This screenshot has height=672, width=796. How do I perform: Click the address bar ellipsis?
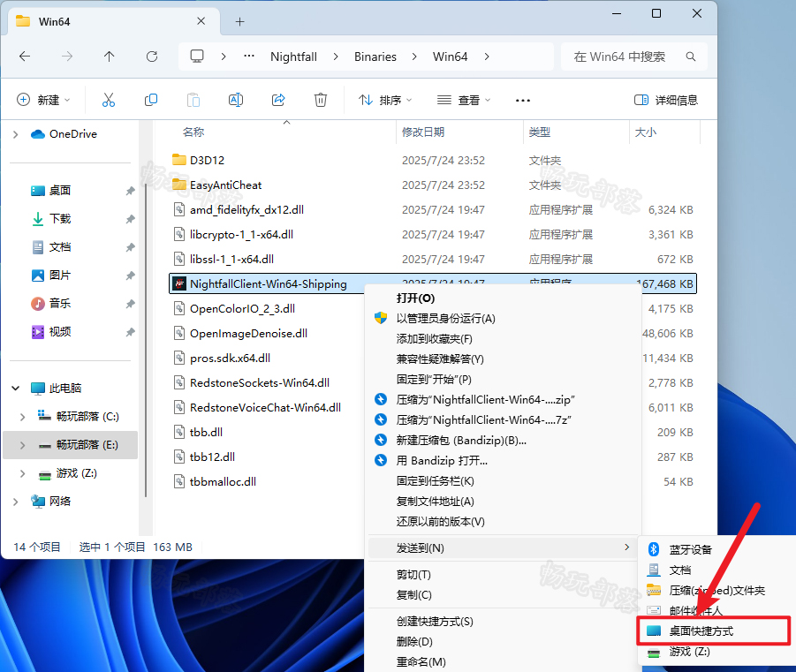point(249,56)
